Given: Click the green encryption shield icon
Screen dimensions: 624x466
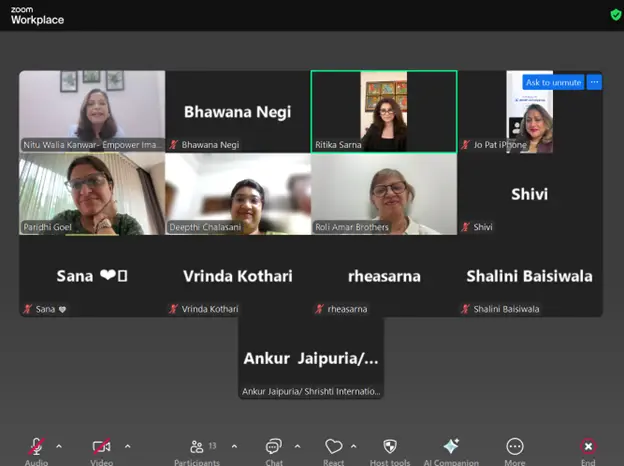Looking at the screenshot, I should (x=615, y=14).
